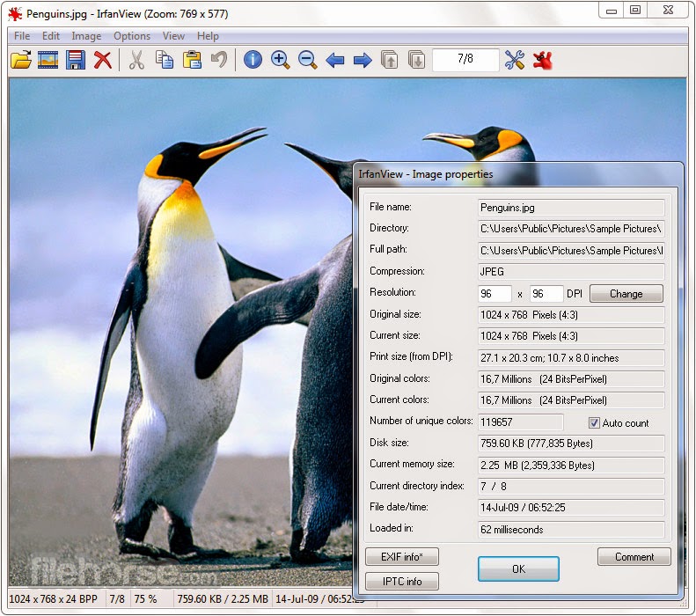Click the Current memory size value

pos(571,466)
